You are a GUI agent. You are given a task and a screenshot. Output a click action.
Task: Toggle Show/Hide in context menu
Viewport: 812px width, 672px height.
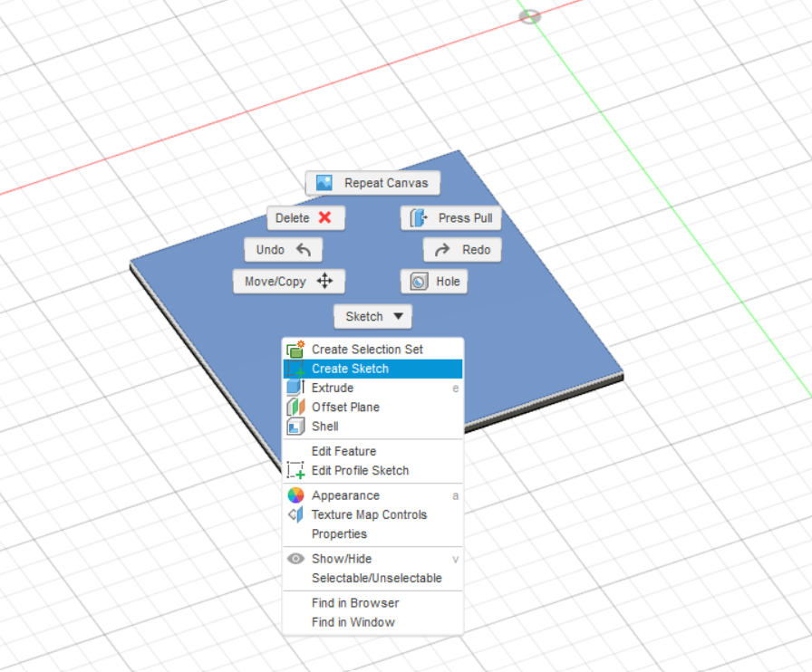point(372,559)
